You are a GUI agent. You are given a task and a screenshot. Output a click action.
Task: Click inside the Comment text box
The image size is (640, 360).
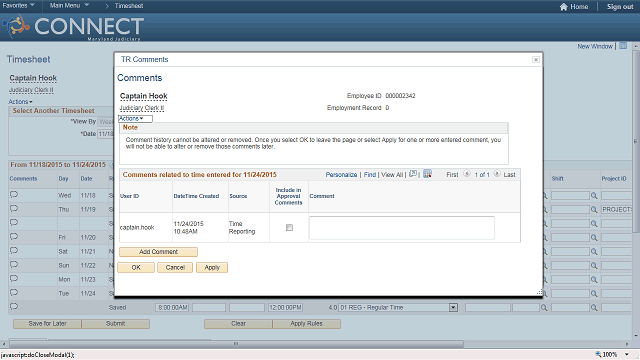[402, 228]
